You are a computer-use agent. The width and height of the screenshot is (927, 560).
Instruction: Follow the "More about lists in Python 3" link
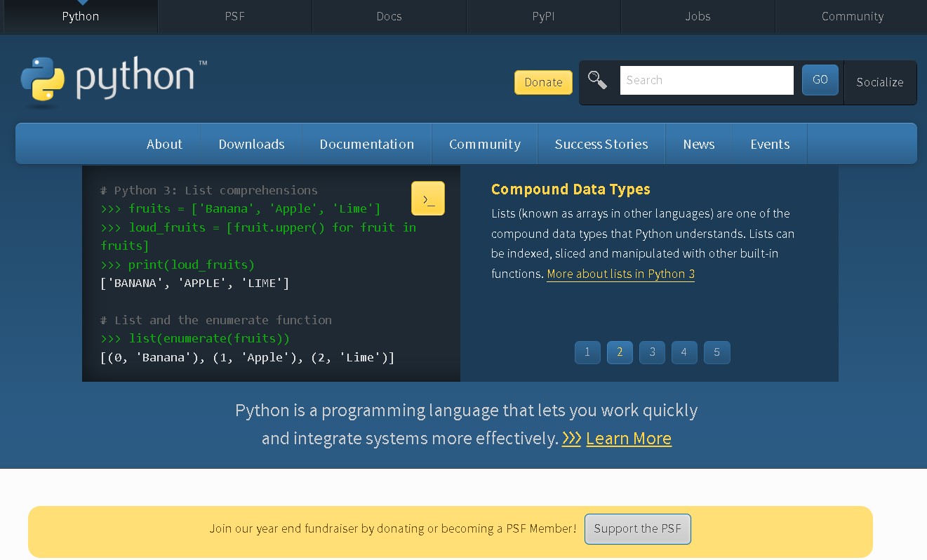point(620,274)
